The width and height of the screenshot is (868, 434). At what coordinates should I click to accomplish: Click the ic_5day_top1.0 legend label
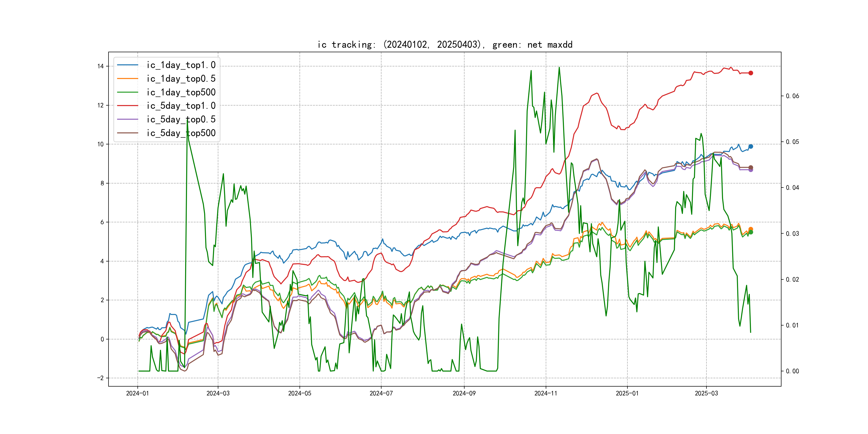click(181, 106)
